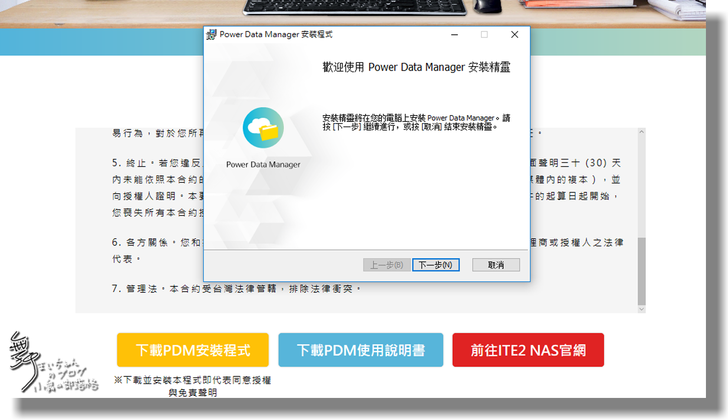
Task: Click the yellow 下載PDM安裝程式 button
Action: click(x=193, y=350)
